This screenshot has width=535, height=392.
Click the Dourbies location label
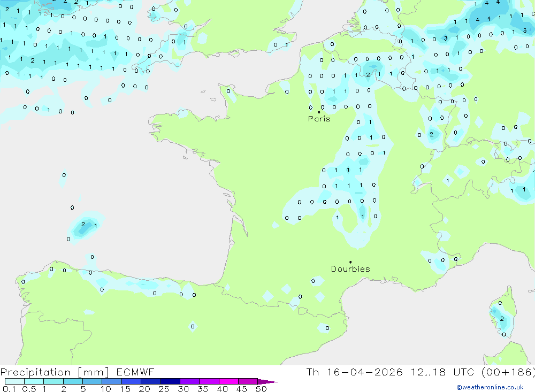pos(350,269)
